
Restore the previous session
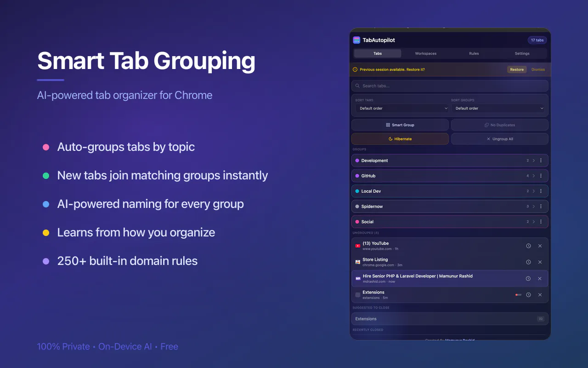point(517,69)
